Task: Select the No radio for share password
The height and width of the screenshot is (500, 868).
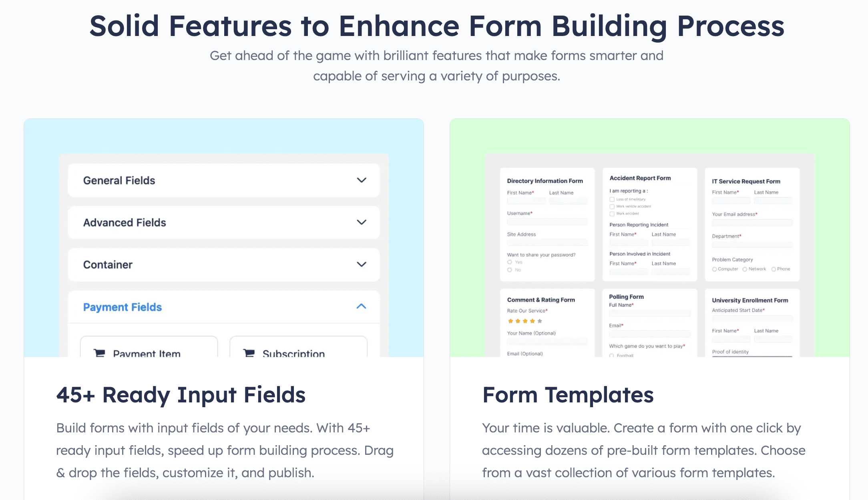Action: point(510,270)
